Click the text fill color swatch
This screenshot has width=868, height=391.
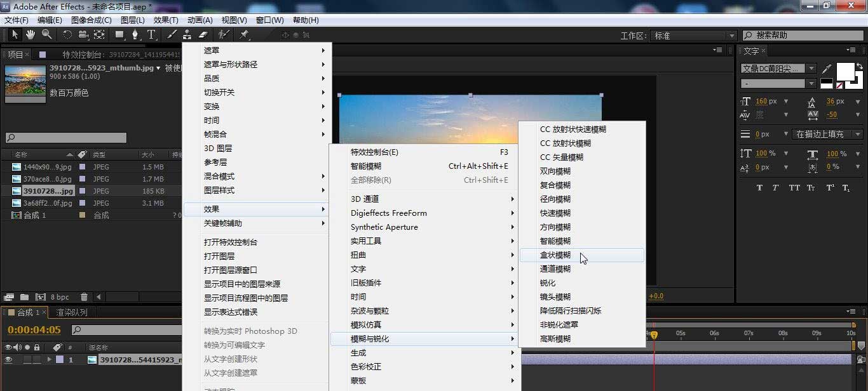tap(847, 70)
